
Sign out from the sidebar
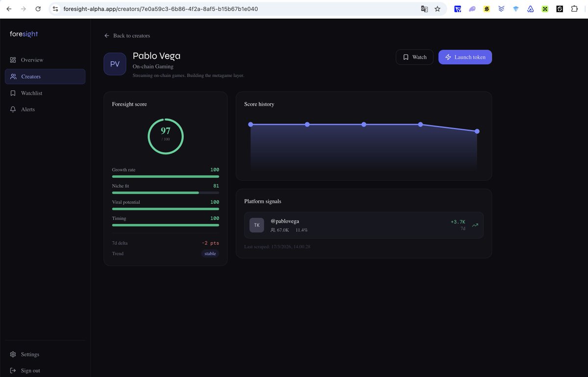point(45,371)
